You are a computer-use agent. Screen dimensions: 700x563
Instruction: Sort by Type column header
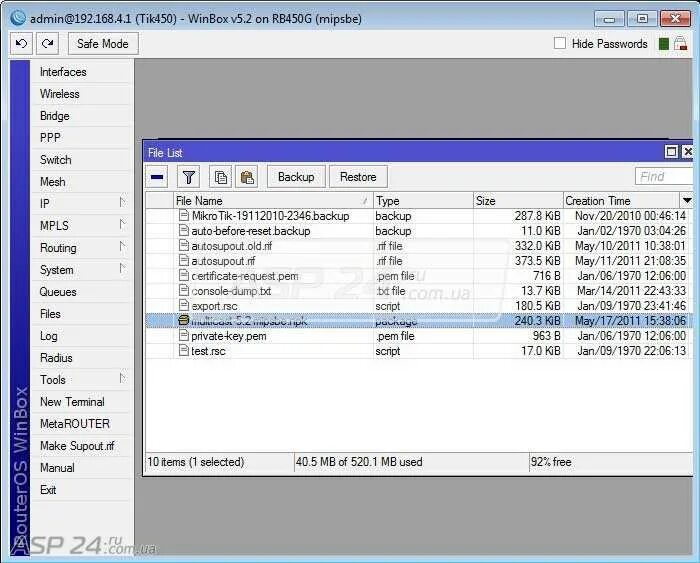click(423, 200)
